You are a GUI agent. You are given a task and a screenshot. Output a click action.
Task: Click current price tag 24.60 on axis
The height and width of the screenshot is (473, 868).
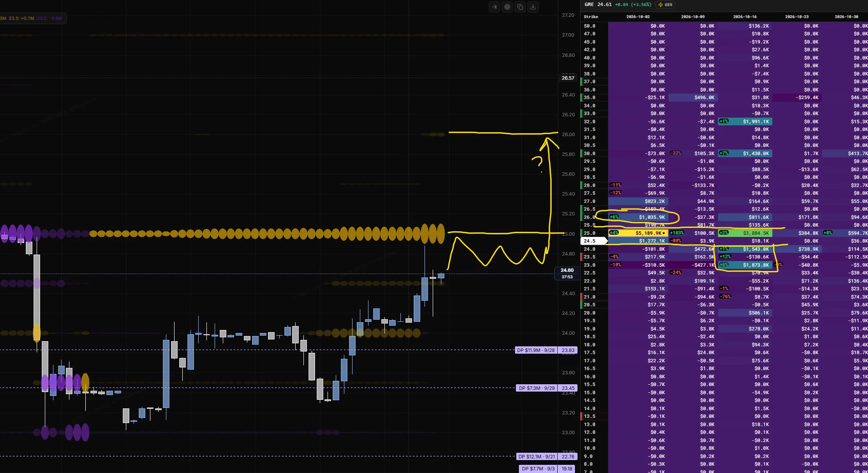tap(567, 273)
